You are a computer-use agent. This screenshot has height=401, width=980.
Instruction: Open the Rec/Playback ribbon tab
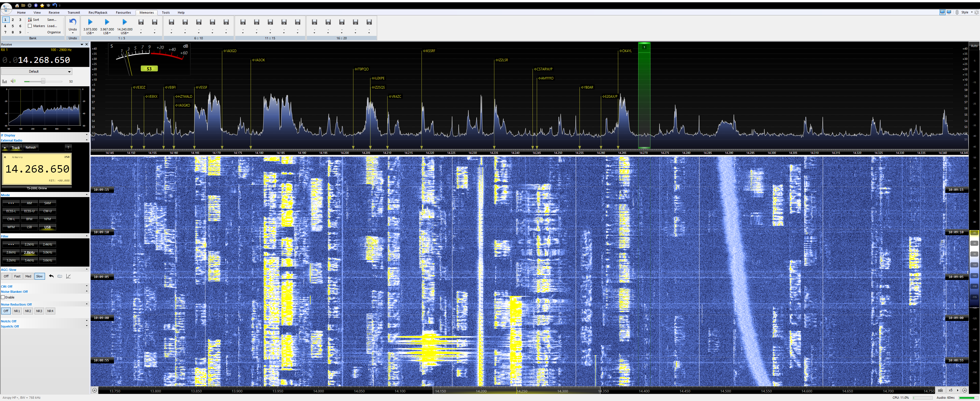click(x=98, y=13)
